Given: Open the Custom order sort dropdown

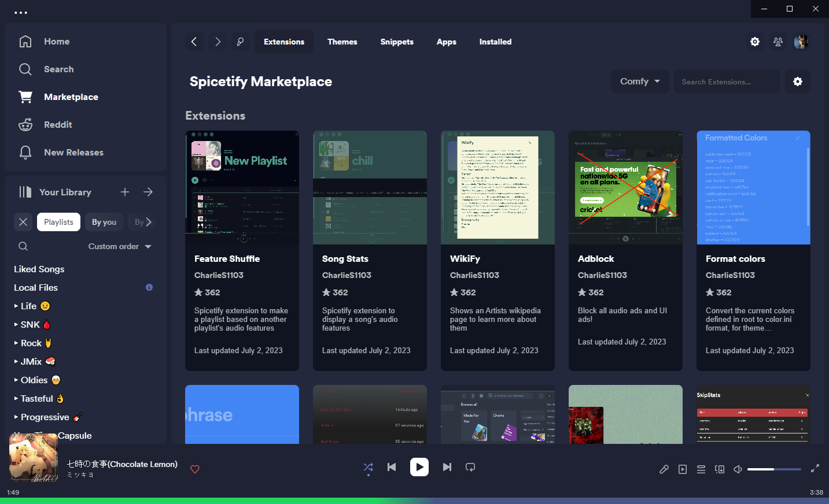Looking at the screenshot, I should pyautogui.click(x=120, y=246).
